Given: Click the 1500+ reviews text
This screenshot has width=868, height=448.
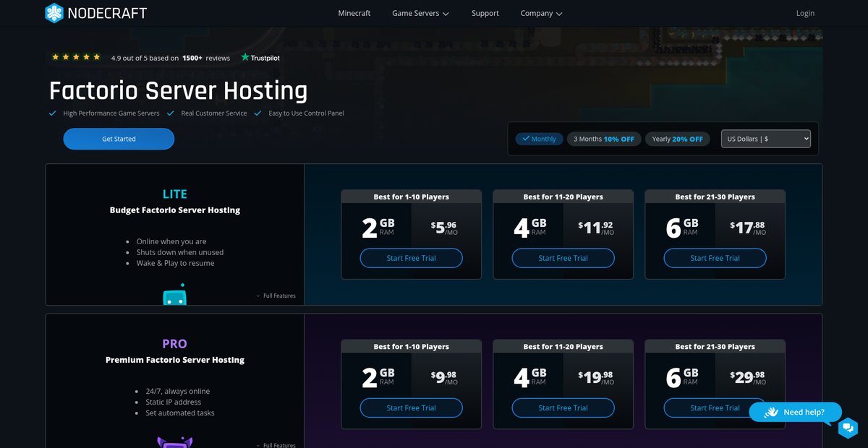Looking at the screenshot, I should click(x=206, y=58).
